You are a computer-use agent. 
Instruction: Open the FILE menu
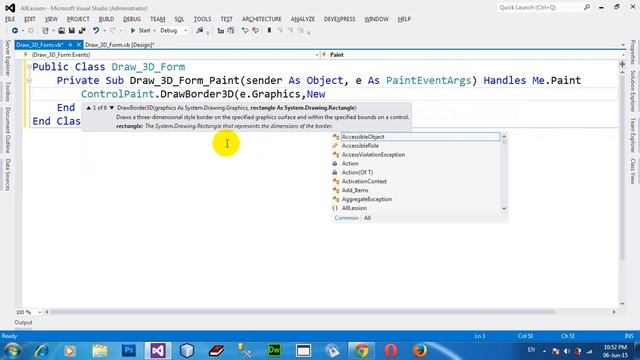(10, 19)
